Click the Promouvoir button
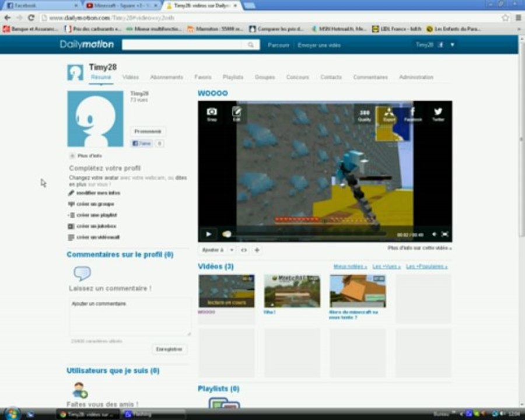 148,131
